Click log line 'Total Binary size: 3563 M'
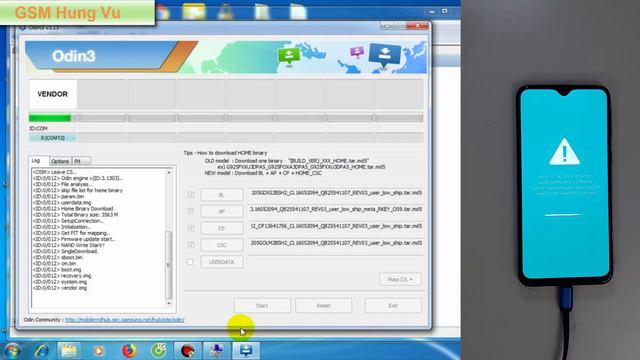Screen dimensions: 640x360 pyautogui.click(x=76, y=214)
